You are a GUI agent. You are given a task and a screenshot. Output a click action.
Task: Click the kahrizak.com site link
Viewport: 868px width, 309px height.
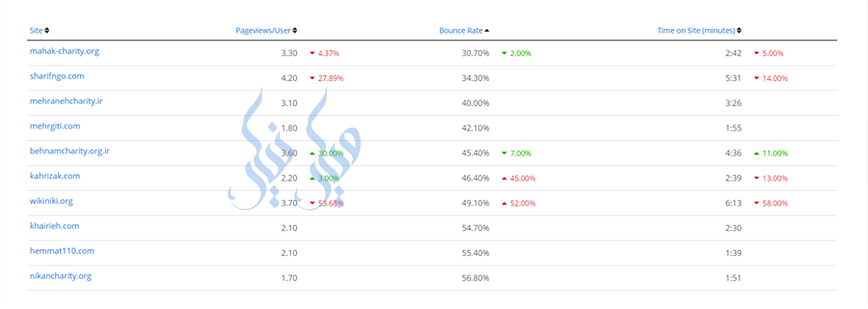55,176
